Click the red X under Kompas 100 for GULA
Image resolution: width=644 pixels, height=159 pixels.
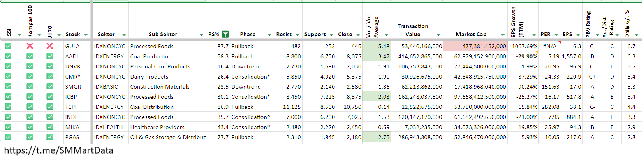(30, 46)
